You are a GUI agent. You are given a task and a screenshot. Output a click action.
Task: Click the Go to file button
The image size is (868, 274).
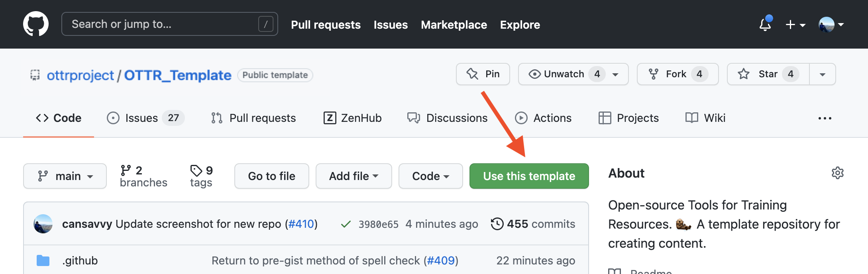tap(272, 176)
